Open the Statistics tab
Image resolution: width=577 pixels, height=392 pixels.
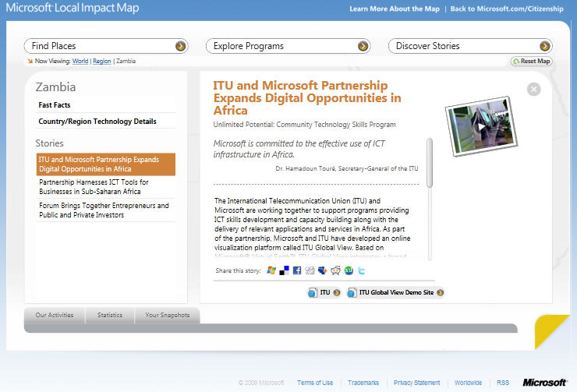coord(110,315)
